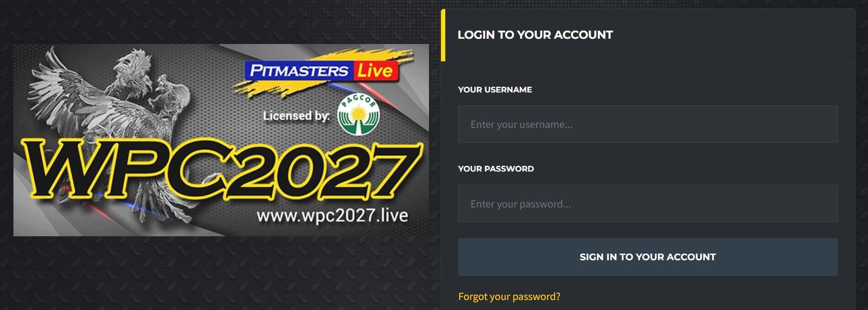868x310 pixels.
Task: Click the yellow accent bar beside login heading
Action: [x=443, y=35]
